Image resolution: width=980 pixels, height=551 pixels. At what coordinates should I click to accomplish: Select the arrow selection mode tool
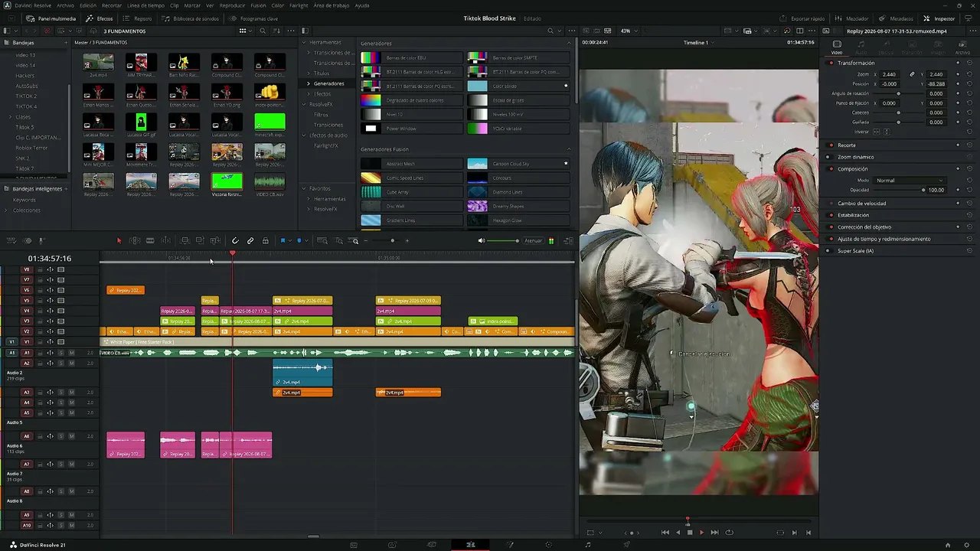(119, 241)
